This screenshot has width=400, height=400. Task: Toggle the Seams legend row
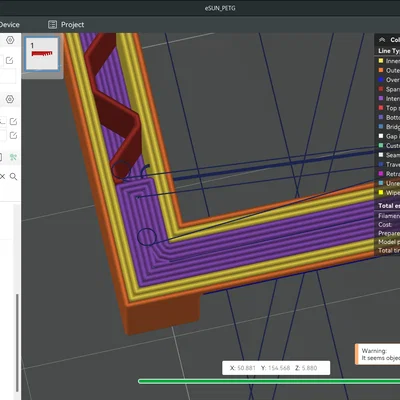[x=388, y=155]
